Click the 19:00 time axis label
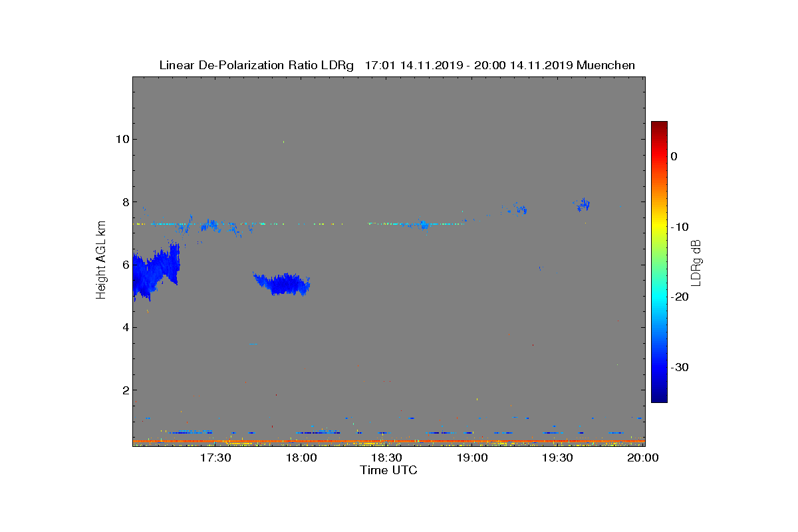The width and height of the screenshot is (798, 532). (472, 458)
